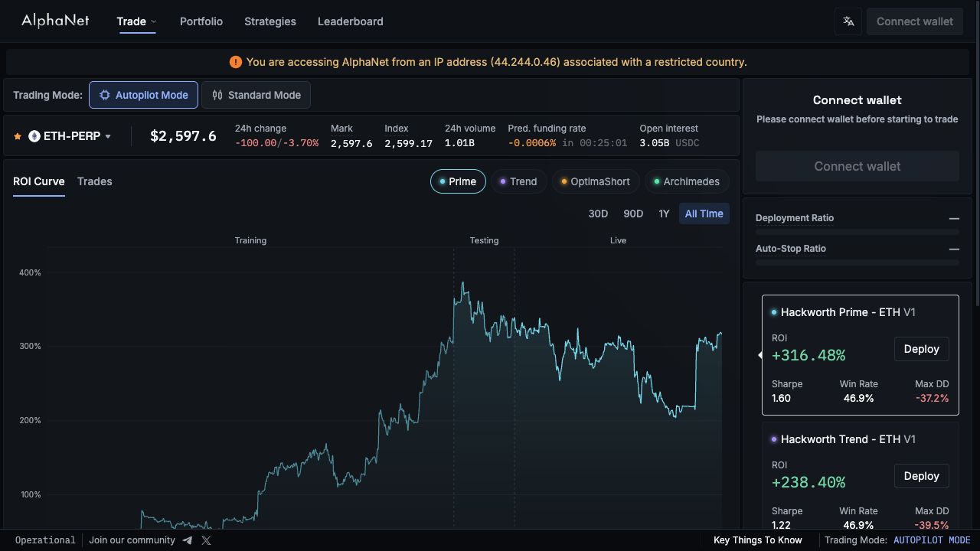Open the Portfolio page

click(x=201, y=21)
